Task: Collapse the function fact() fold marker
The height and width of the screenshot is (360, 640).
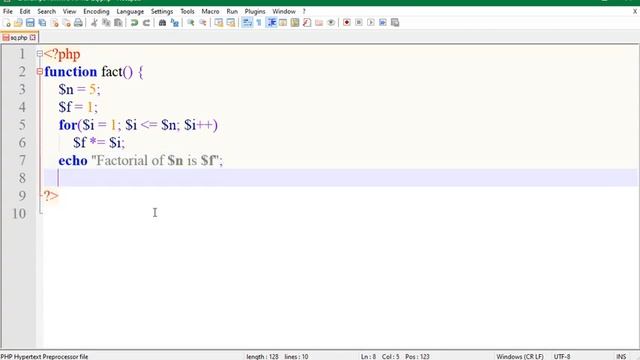Action: coord(40,71)
